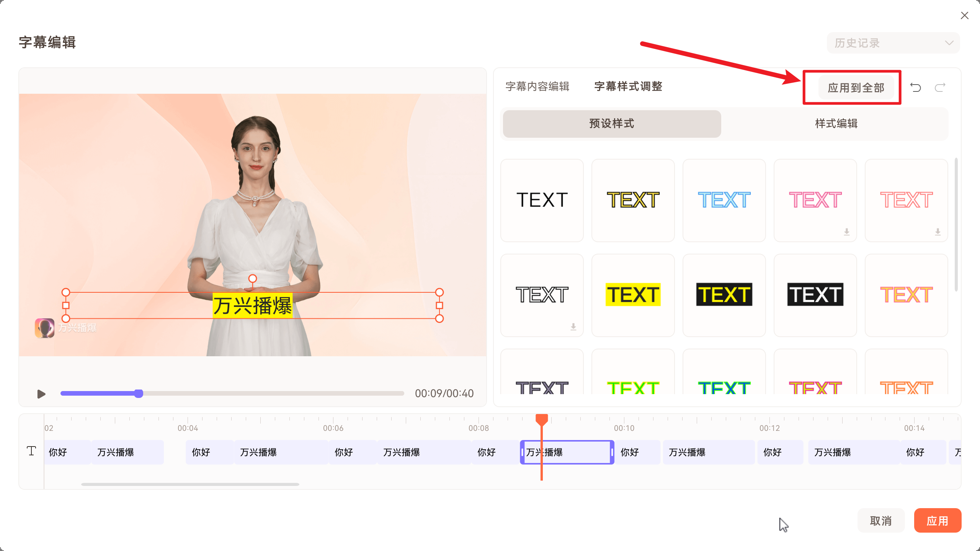
Task: Select the blue outline TEXT preset
Action: point(724,200)
